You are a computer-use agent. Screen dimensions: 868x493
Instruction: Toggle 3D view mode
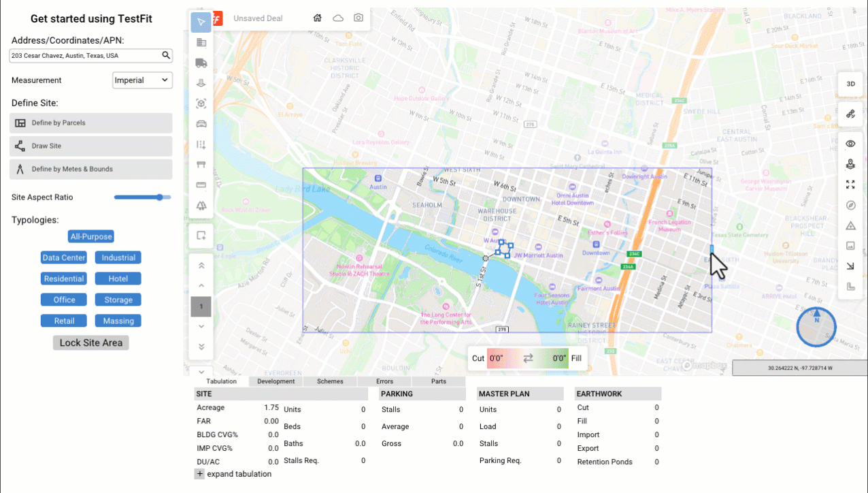coord(850,84)
